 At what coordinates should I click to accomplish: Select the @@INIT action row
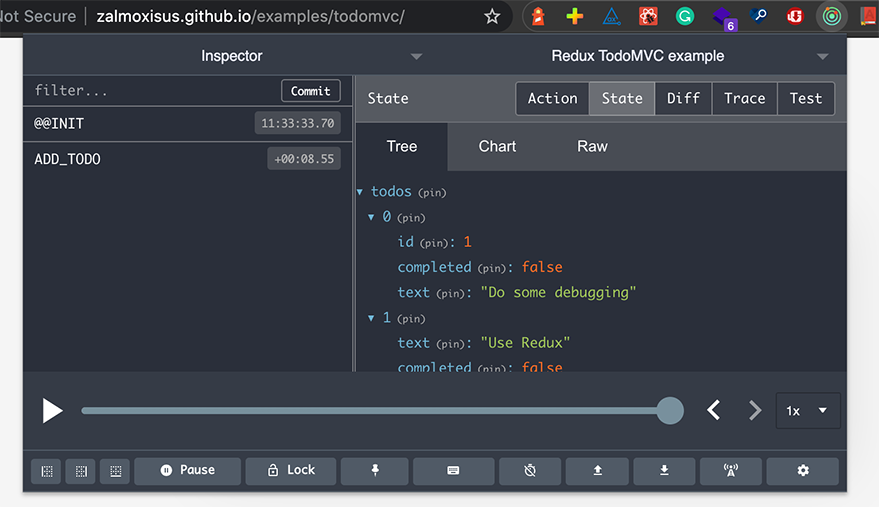(x=188, y=123)
